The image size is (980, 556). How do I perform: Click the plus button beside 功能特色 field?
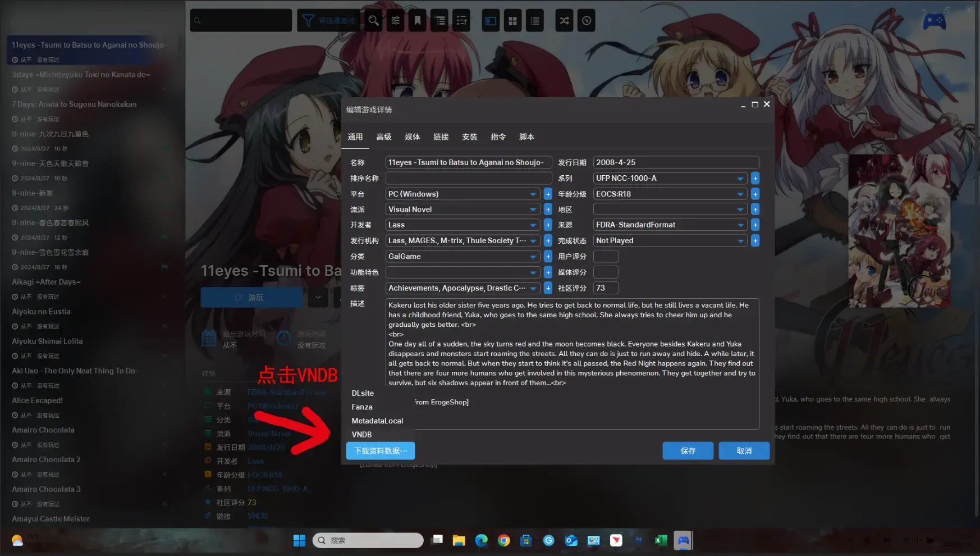(x=548, y=272)
